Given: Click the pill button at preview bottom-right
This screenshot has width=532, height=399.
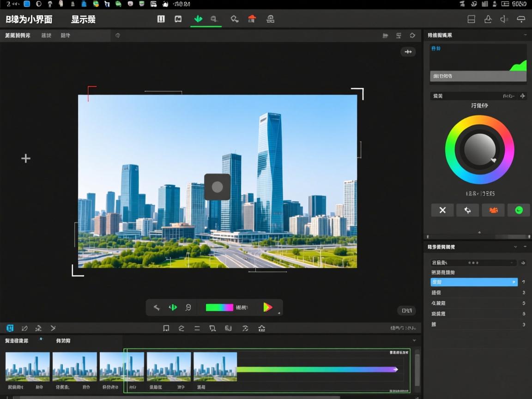Looking at the screenshot, I should point(406,311).
